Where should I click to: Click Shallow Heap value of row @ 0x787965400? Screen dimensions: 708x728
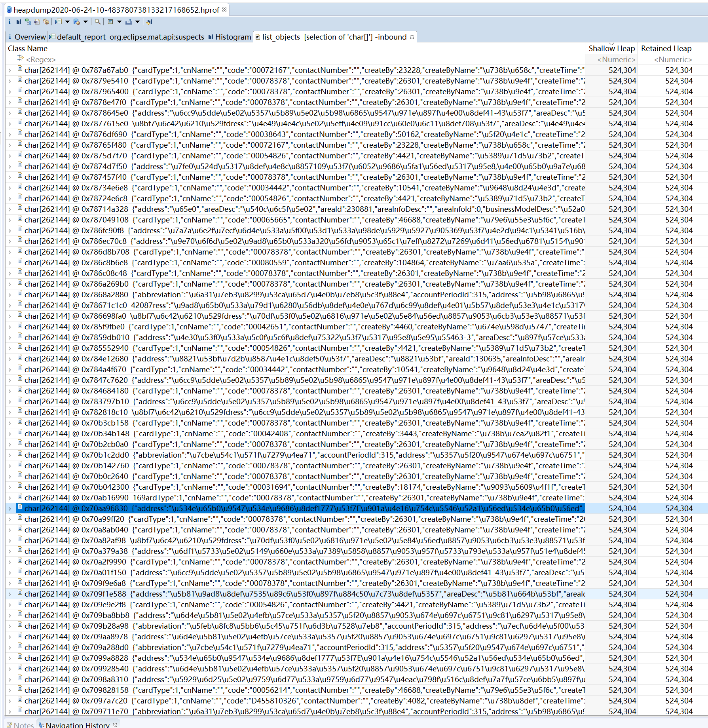(622, 91)
